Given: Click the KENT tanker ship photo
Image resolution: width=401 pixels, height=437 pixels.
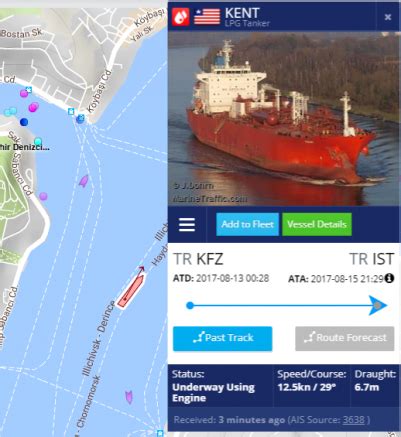Looking at the screenshot, I should (x=283, y=118).
